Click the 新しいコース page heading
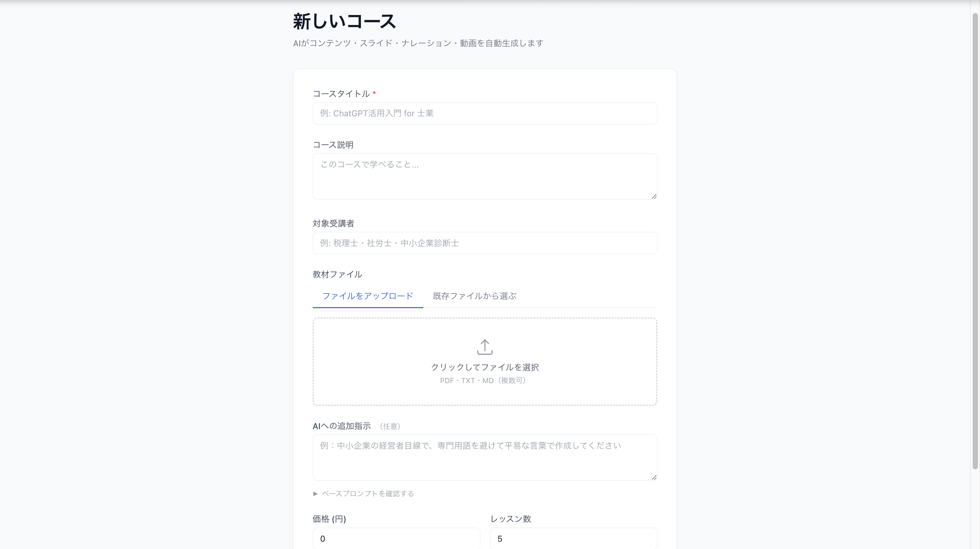Image resolution: width=980 pixels, height=549 pixels. [x=344, y=21]
